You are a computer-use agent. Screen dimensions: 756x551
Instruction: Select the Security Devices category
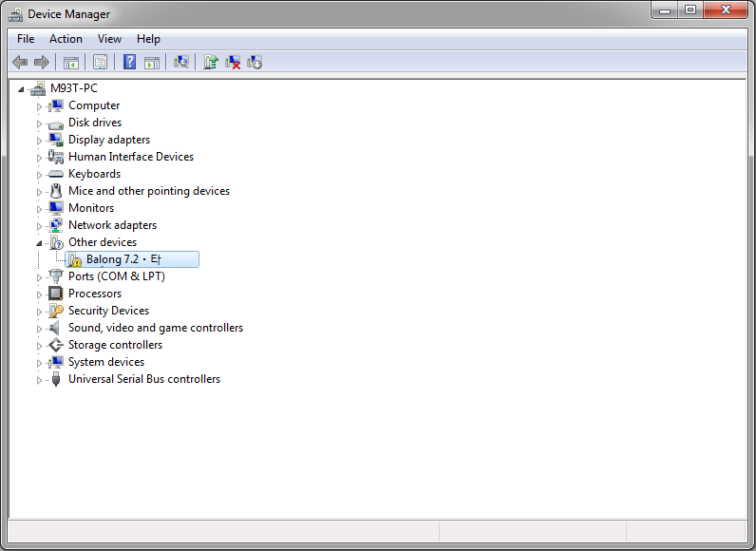pyautogui.click(x=108, y=311)
